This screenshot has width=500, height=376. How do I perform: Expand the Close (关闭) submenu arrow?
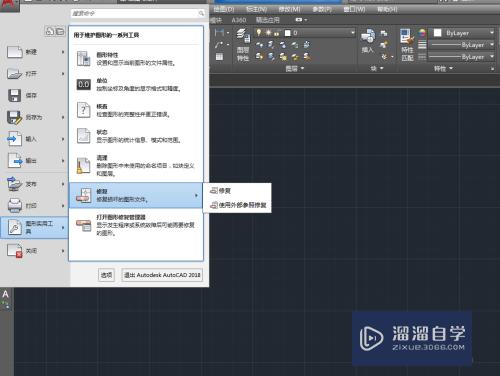point(63,251)
